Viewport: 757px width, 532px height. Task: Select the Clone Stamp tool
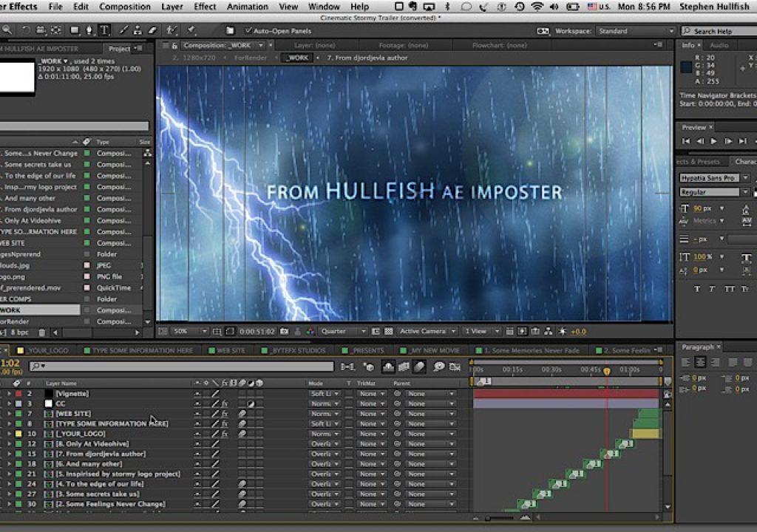tap(138, 30)
